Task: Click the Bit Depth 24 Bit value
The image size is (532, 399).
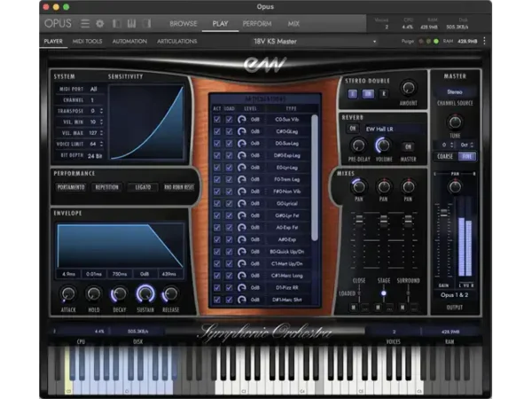Action: 95,156
